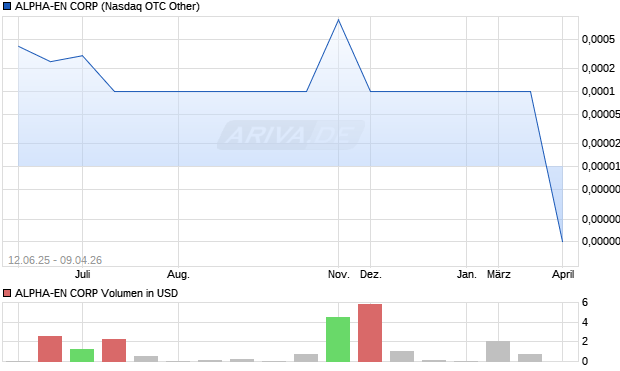Click the date range 12.06.25 - 09.04.26
This screenshot has height=371, width=620.
55,260
